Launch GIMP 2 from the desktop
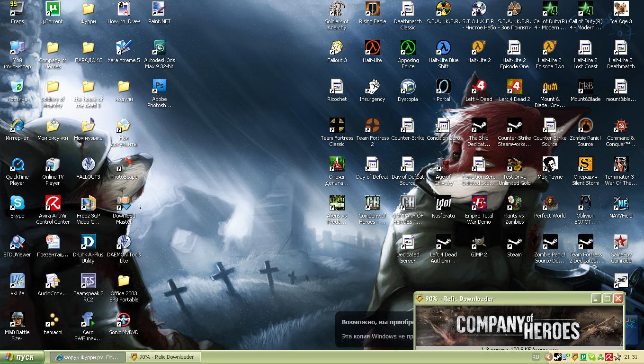Viewport: 644px width, 364px height. (479, 242)
